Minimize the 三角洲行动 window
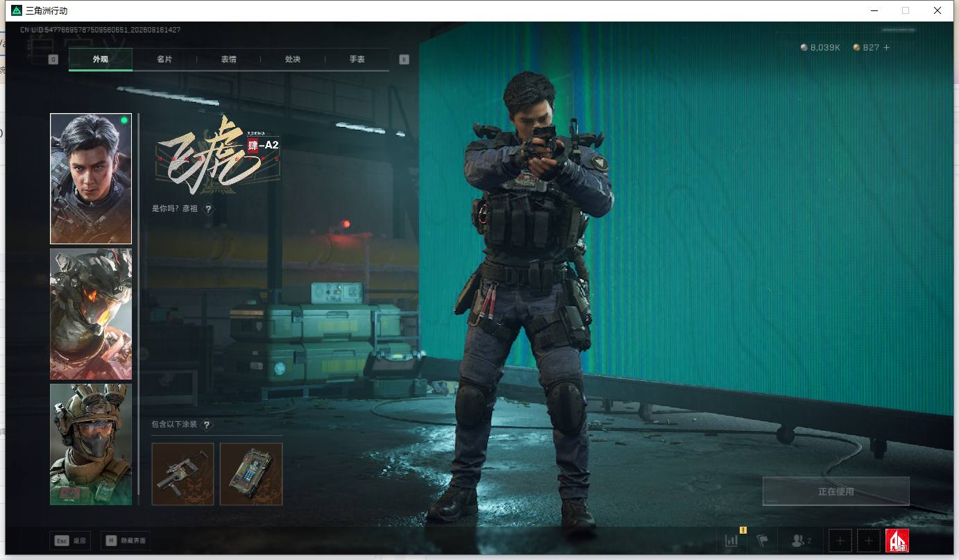 pos(874,10)
